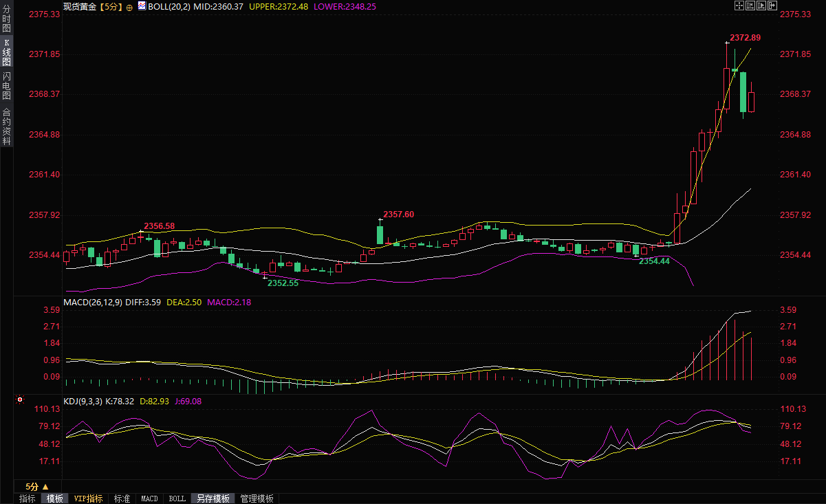Image resolution: width=826 pixels, height=504 pixels.
Task: Apply the BOLL template from bottom bar
Action: (177, 498)
